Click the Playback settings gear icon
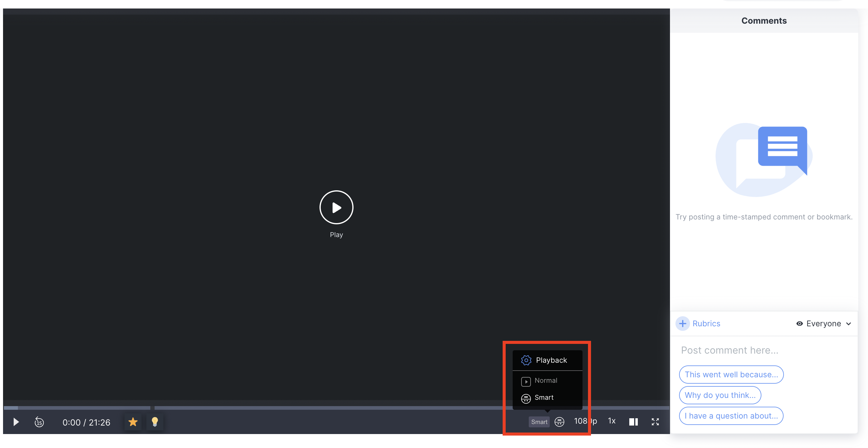868x448 pixels. point(525,359)
